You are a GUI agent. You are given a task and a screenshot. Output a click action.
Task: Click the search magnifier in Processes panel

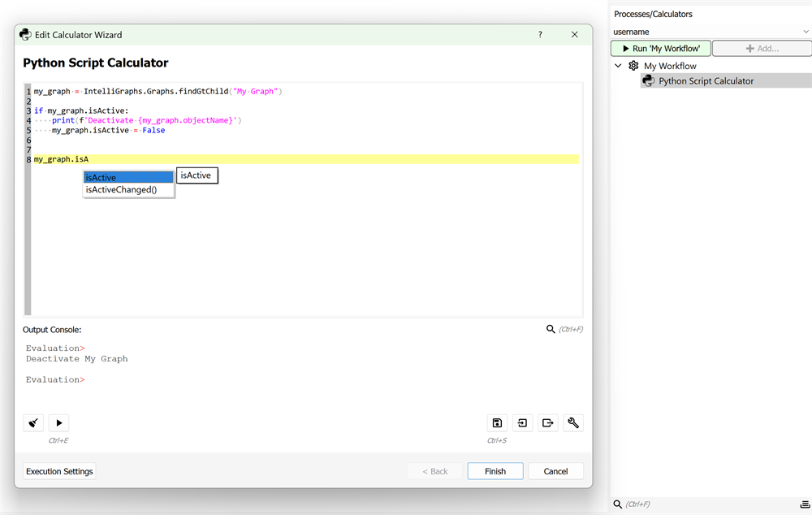click(x=617, y=504)
